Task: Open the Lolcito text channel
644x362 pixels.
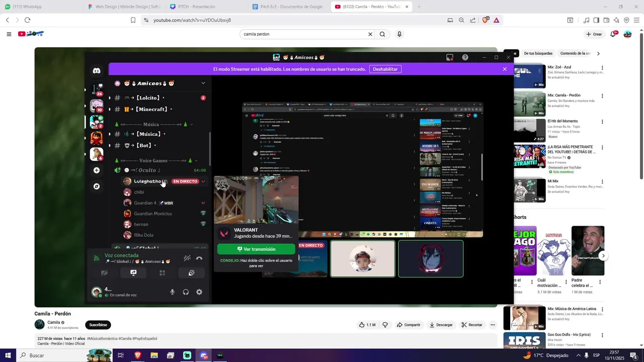Action: tap(160, 98)
